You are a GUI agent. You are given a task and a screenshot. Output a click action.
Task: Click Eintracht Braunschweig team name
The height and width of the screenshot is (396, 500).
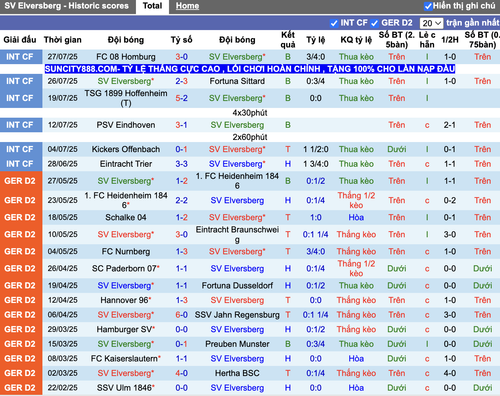click(x=237, y=234)
